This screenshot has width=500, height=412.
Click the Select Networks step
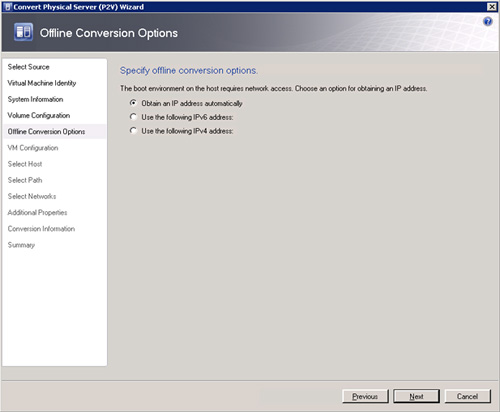pyautogui.click(x=32, y=196)
